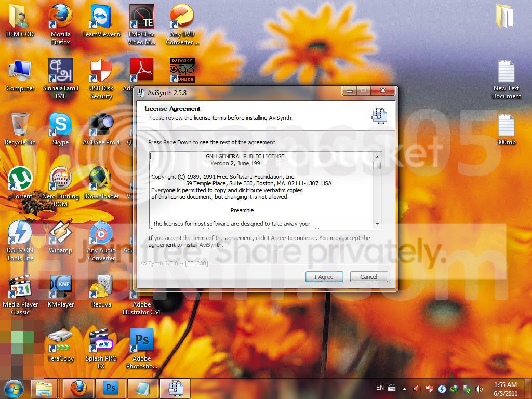The image size is (532, 399).
Task: Open TMPGEnc Video shortcut
Action: pos(141,24)
